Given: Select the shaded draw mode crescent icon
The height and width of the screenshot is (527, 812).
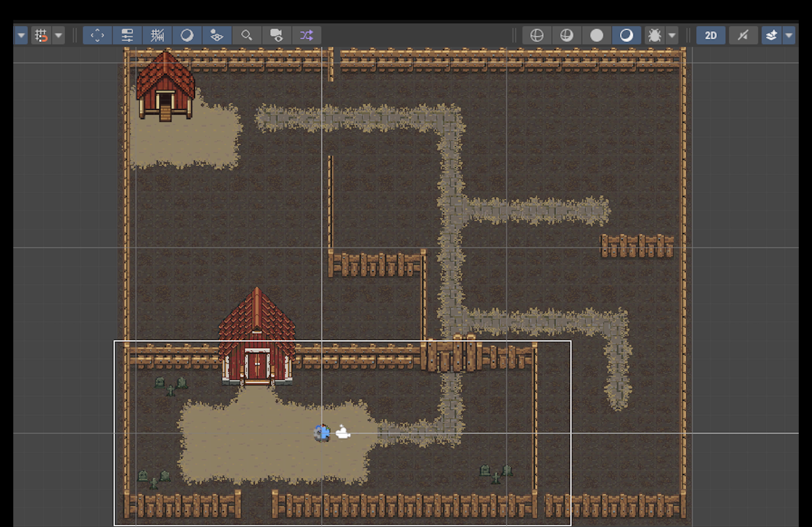Looking at the screenshot, I should pos(626,35).
